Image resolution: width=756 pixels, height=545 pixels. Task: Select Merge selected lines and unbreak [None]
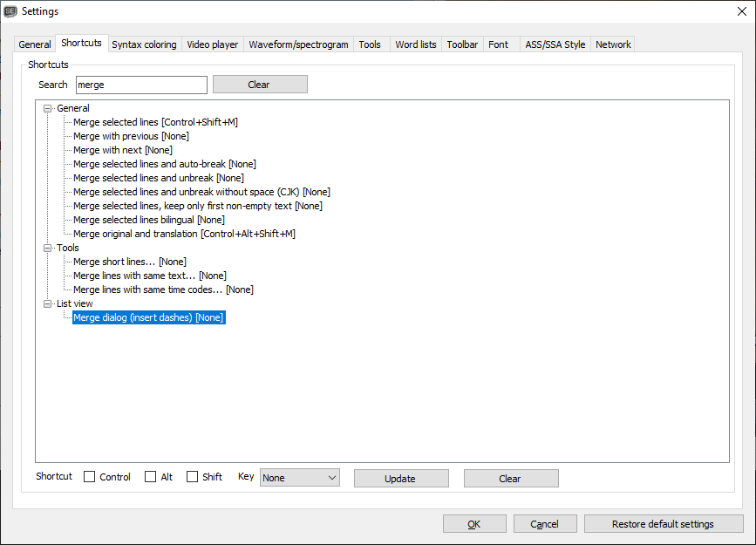tap(159, 178)
